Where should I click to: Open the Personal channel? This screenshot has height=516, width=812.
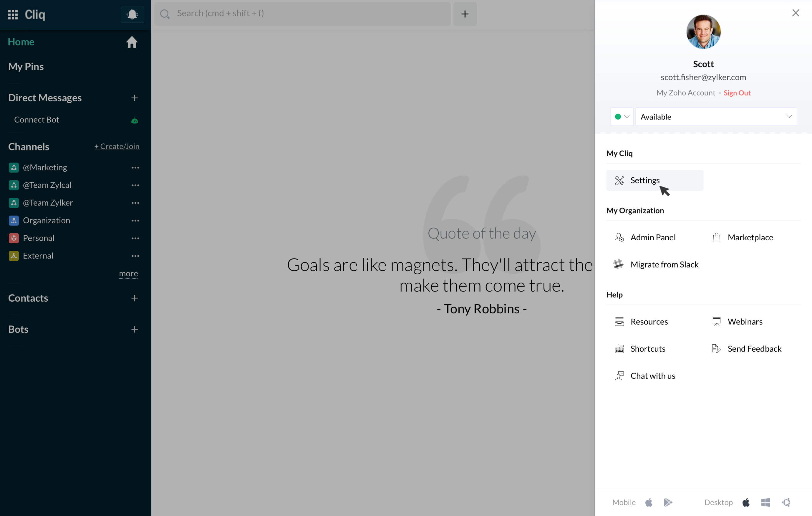[39, 238]
